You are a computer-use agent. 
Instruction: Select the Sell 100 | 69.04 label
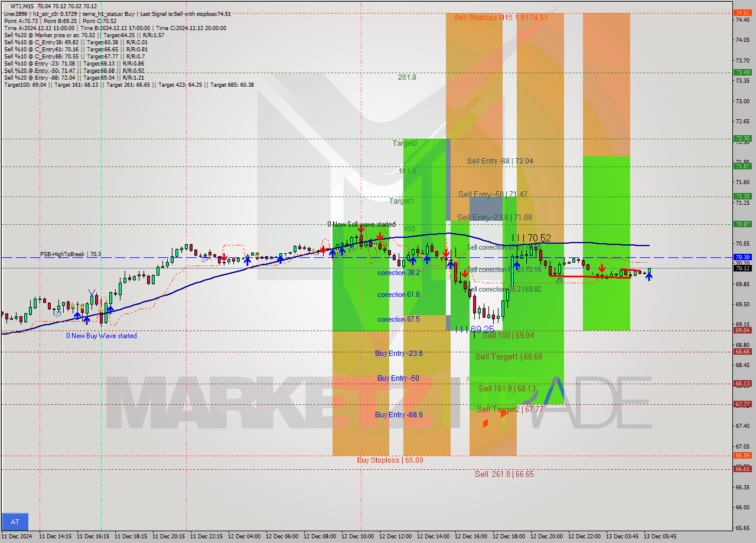pos(508,335)
